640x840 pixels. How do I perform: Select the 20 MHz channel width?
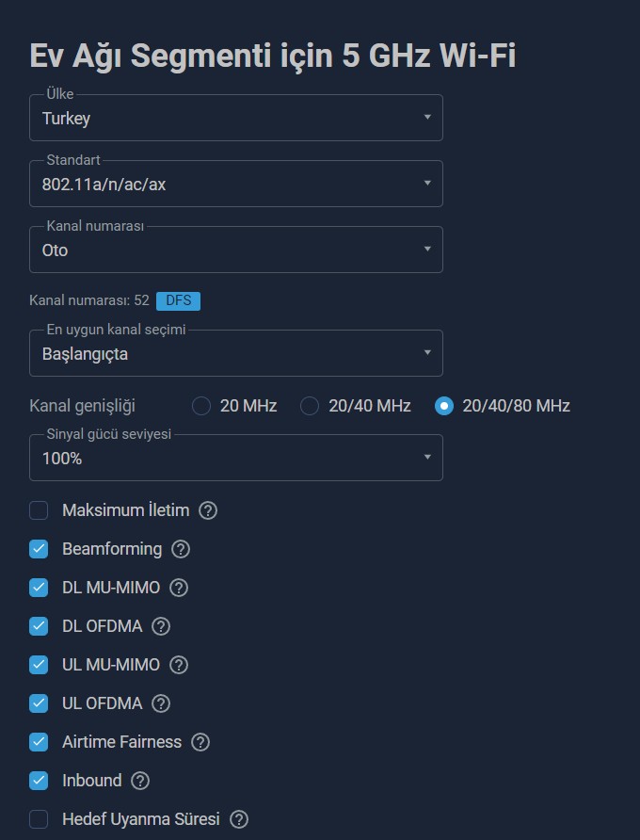[201, 406]
